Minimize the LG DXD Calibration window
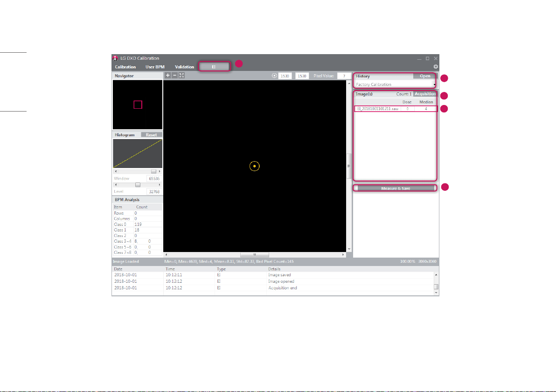The width and height of the screenshot is (556, 392). coord(419,58)
